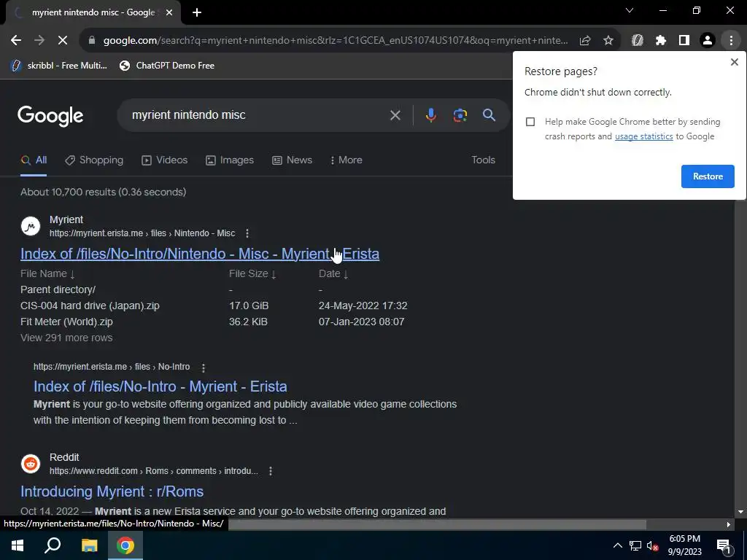747x560 pixels.
Task: Click the Reddit site favicon
Action: 31,463
